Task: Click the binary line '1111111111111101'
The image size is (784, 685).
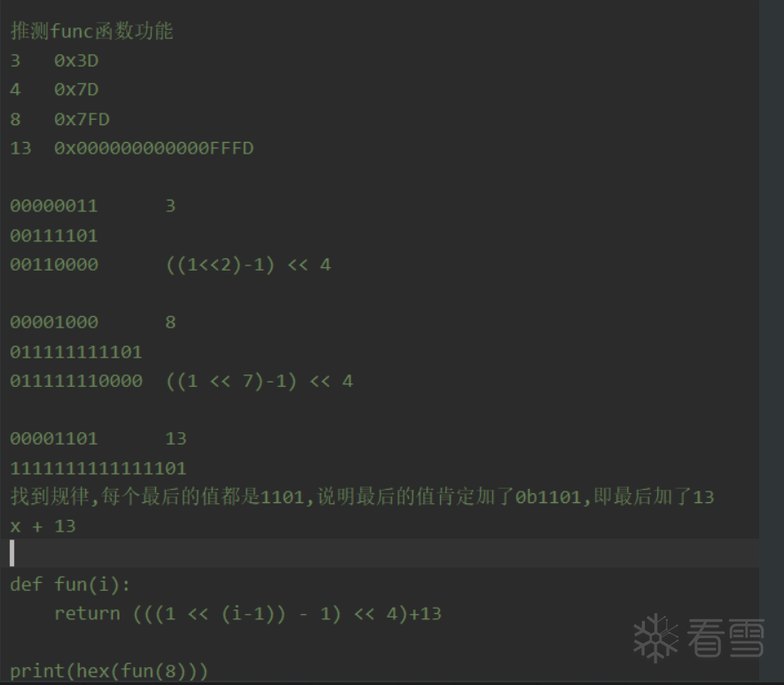Action: tap(98, 468)
